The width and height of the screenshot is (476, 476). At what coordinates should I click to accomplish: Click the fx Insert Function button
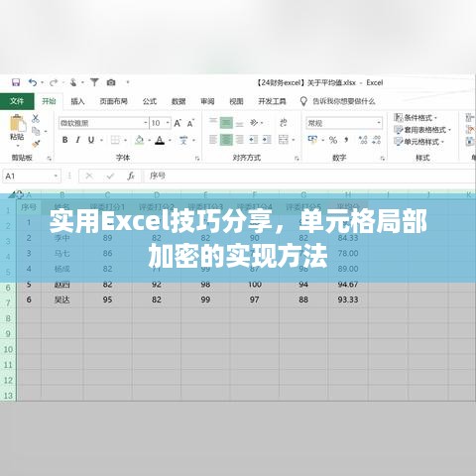click(131, 176)
